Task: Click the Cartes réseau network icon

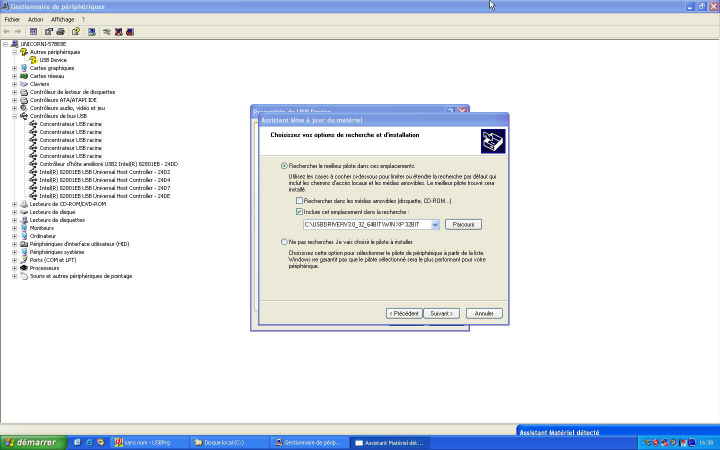Action: [24, 76]
